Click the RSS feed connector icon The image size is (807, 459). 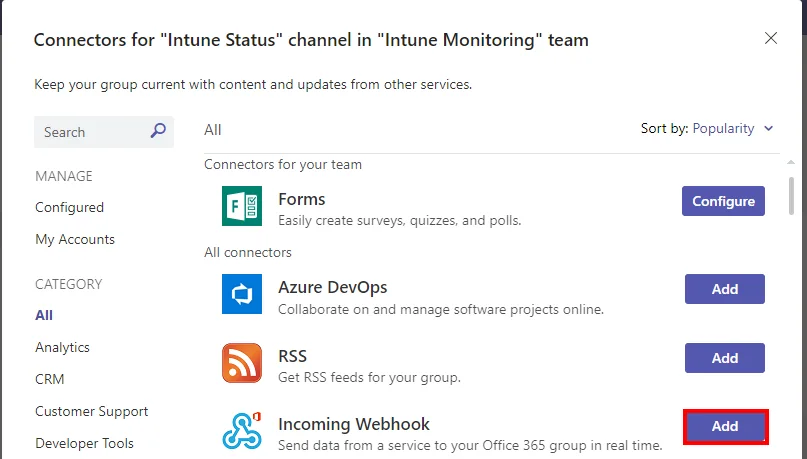(242, 363)
